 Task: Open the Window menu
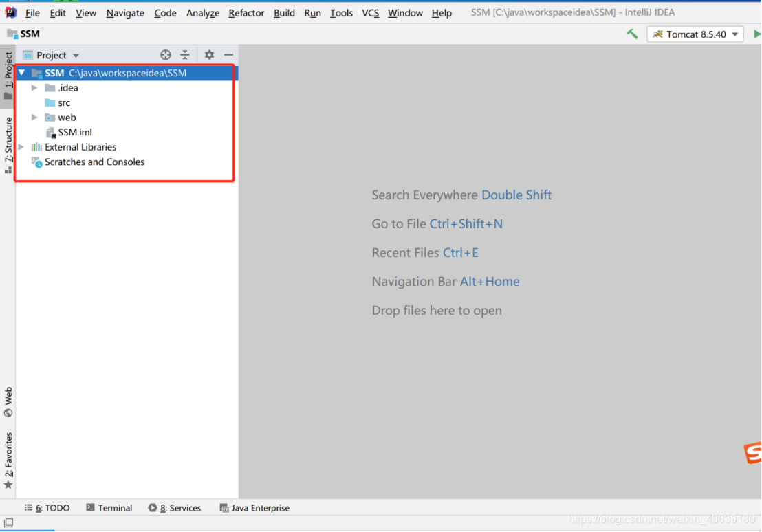click(405, 13)
